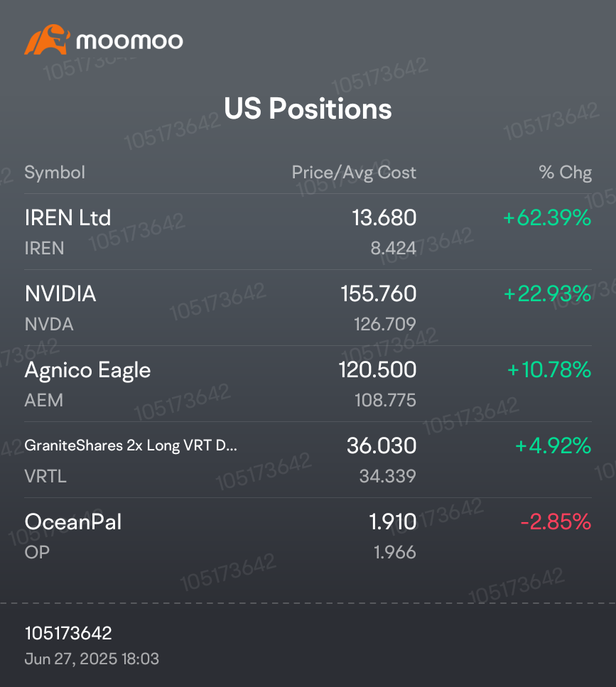Click the NVDA ticker symbol
This screenshot has width=616, height=687.
pos(49,324)
